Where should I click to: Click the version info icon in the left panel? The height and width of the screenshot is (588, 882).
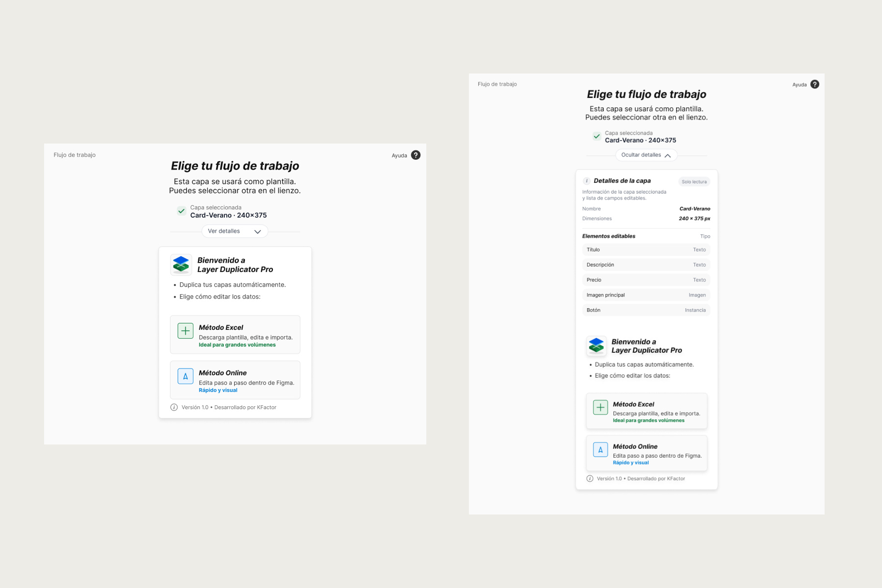174,407
